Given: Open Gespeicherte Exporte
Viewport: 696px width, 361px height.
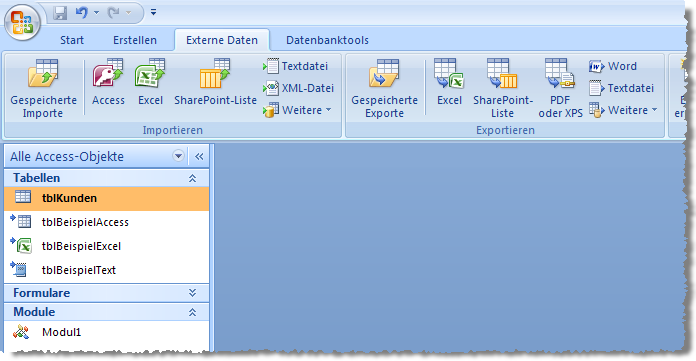Looking at the screenshot, I should coord(384,88).
